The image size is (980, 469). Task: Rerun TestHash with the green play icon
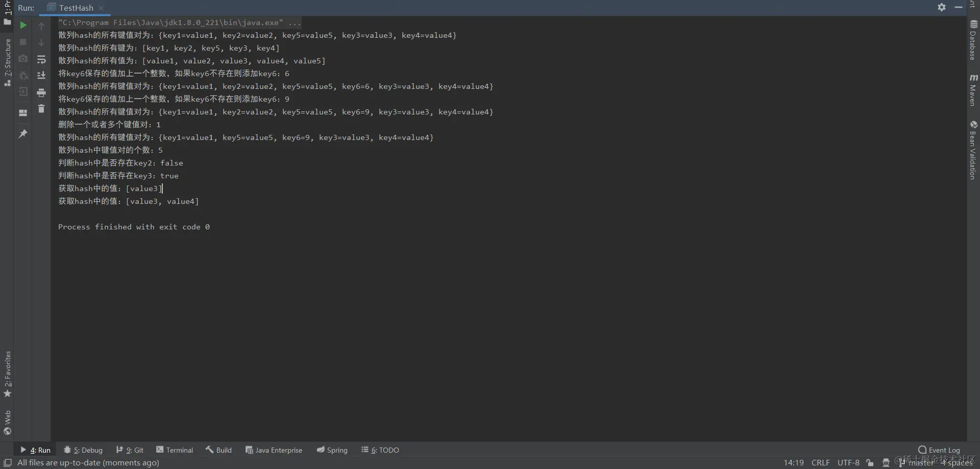coord(23,25)
